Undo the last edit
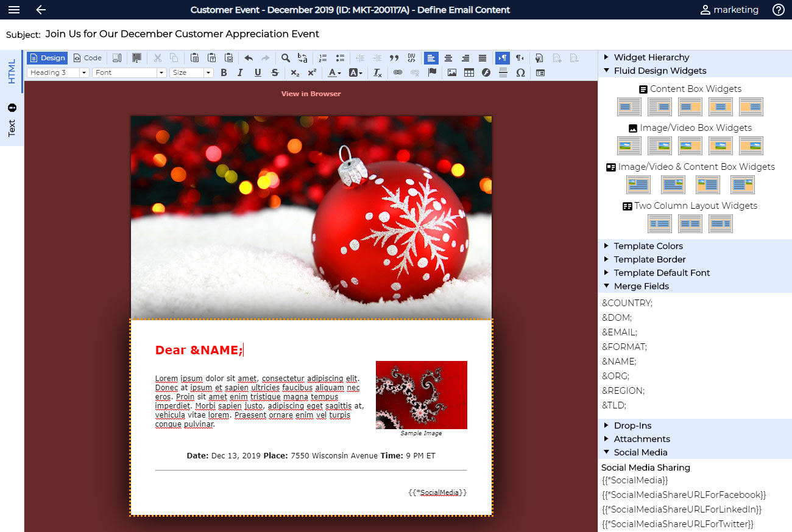 (x=249, y=58)
